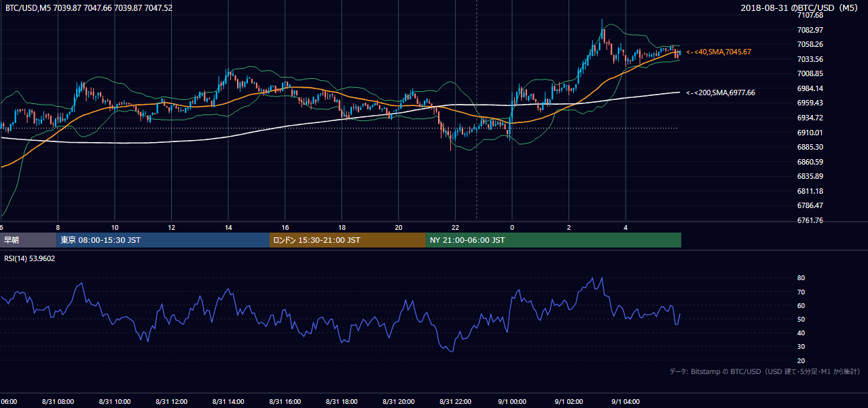
Task: Click the 9/1 02:00 date label
Action: [568, 402]
